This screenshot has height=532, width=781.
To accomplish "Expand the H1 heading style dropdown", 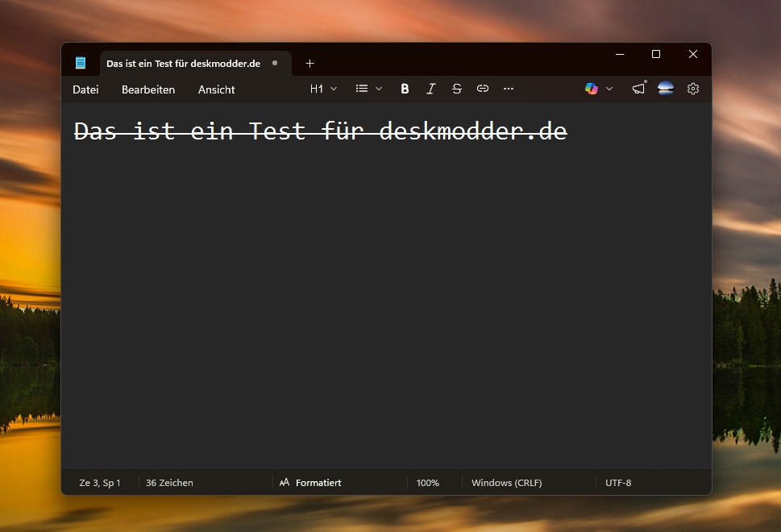I will [323, 89].
